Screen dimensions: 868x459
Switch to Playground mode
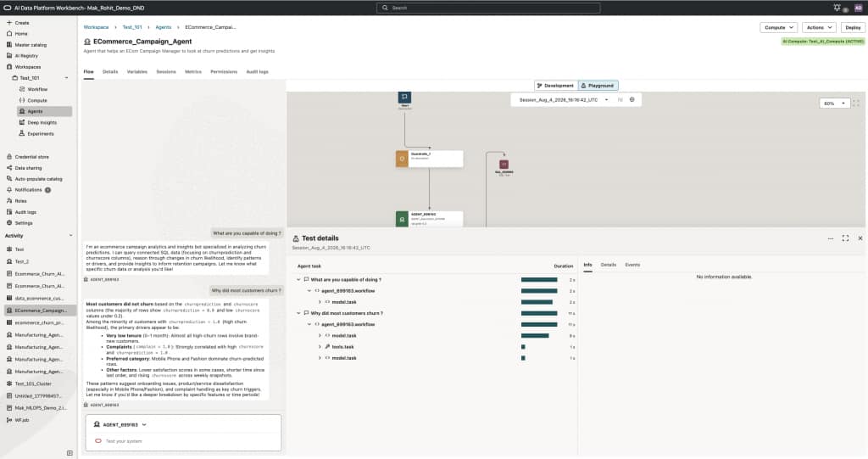[x=598, y=86]
